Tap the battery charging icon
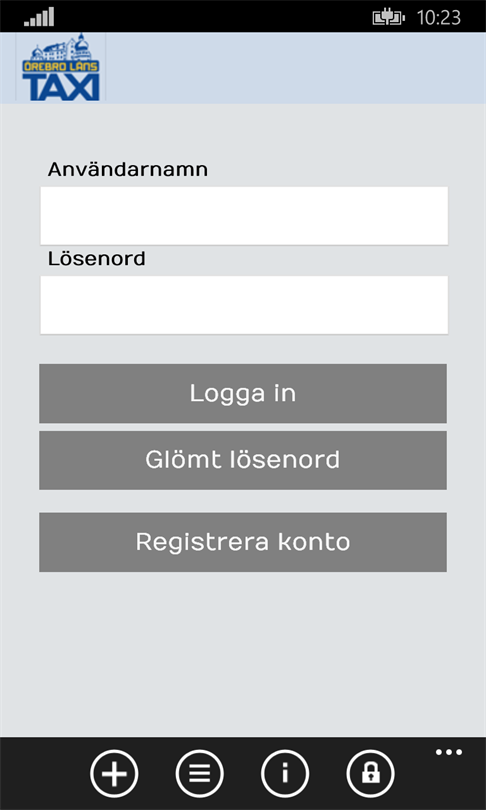The width and height of the screenshot is (486, 810). pos(388,18)
